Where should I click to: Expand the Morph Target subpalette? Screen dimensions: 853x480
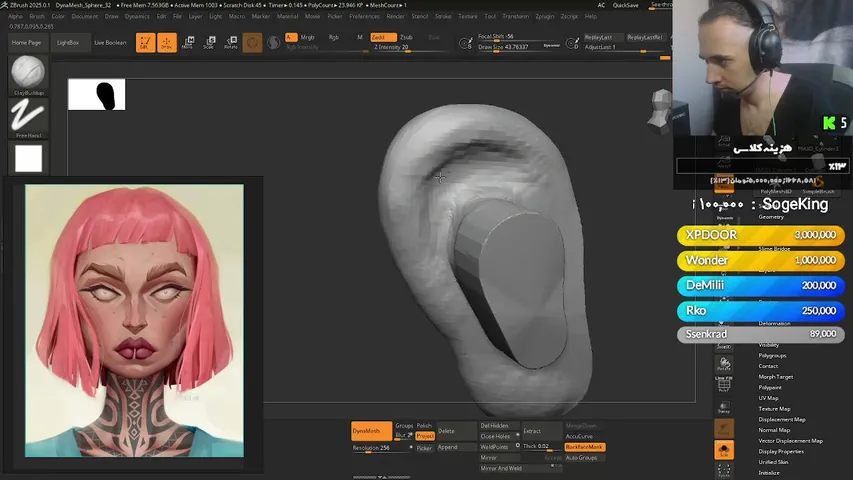pos(776,377)
